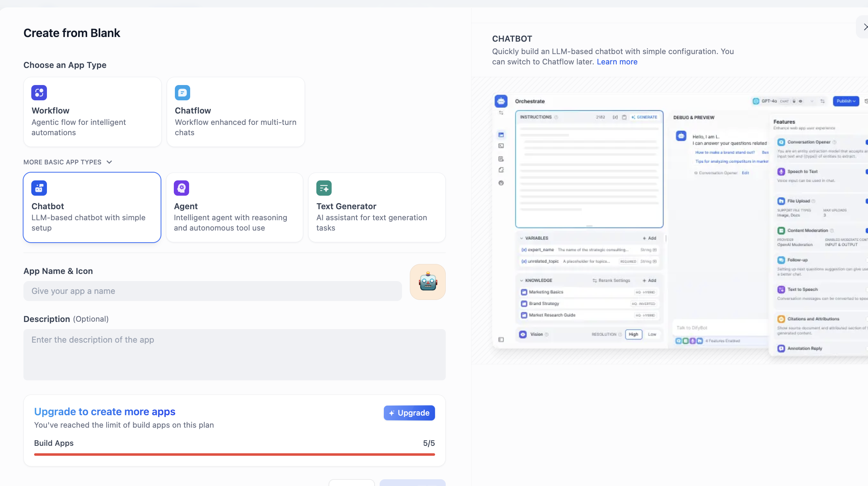868x486 pixels.
Task: Click the Workflow app type icon
Action: tap(39, 93)
